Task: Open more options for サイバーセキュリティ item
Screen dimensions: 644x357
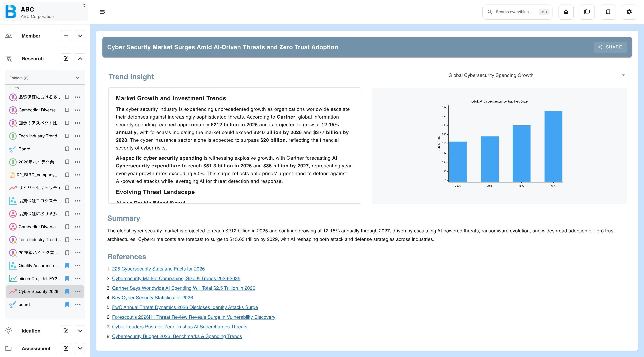Action: [x=78, y=188]
